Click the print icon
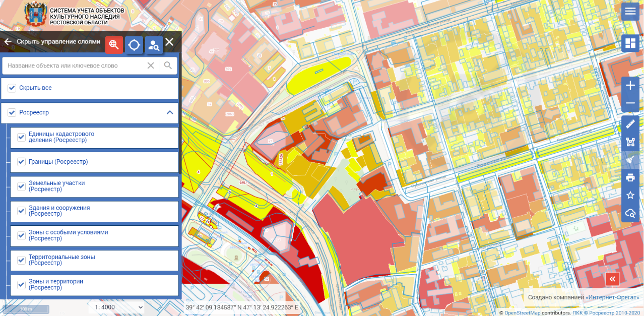This screenshot has height=316, width=644. [x=630, y=177]
